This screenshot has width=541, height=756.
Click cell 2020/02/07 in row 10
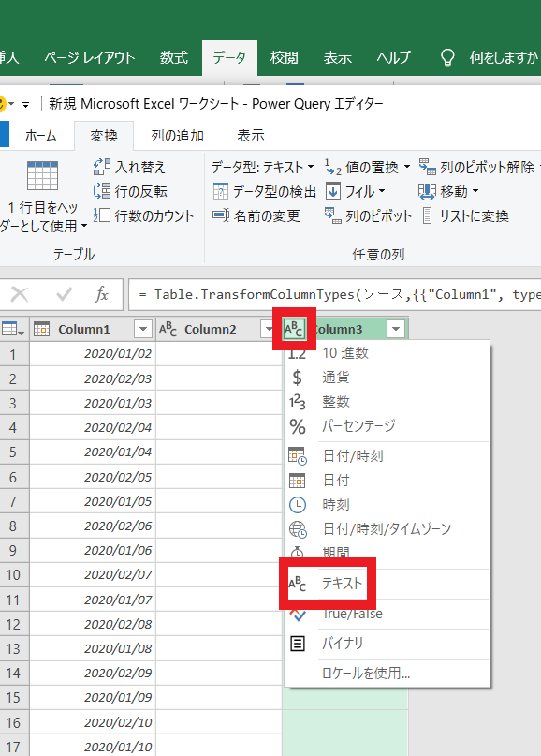pos(93,574)
